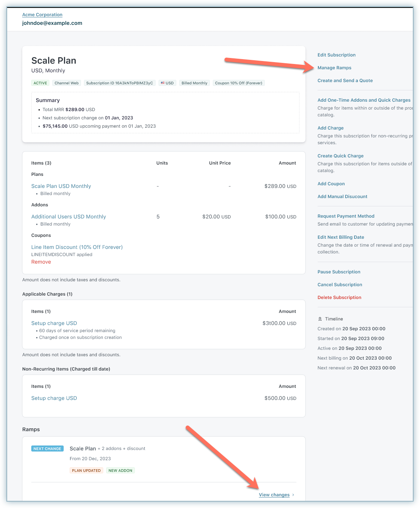Click Line Item Discount coupon link
The image size is (420, 508).
77,247
